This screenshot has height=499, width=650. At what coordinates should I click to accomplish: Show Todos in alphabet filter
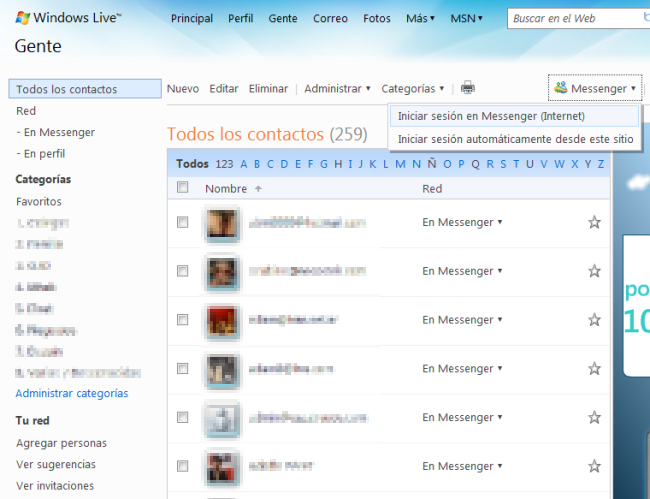tap(192, 164)
